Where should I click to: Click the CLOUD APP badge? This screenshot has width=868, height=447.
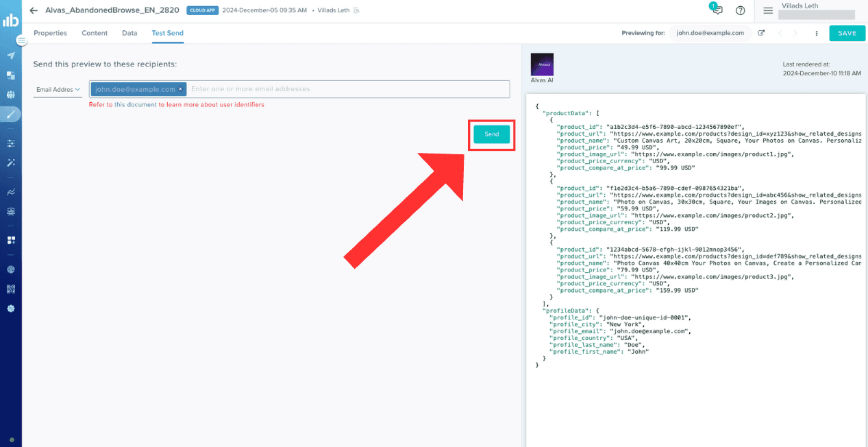[202, 10]
